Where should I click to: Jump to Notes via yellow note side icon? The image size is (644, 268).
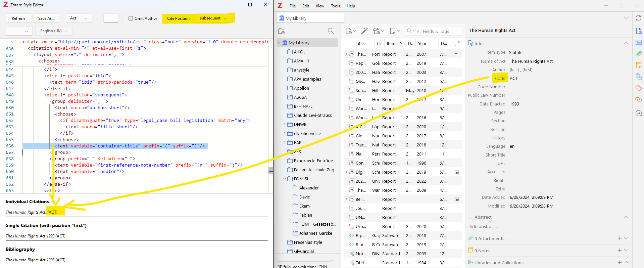(x=638, y=65)
